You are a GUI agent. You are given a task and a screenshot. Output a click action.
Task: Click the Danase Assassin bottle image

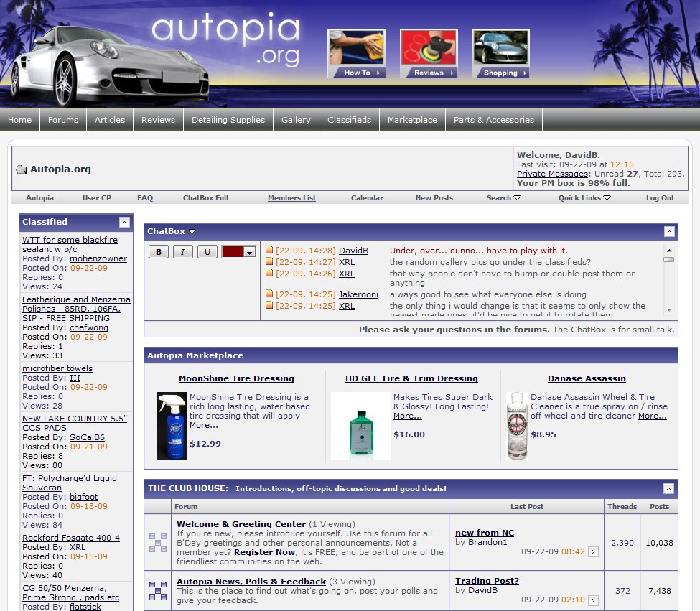click(x=518, y=426)
